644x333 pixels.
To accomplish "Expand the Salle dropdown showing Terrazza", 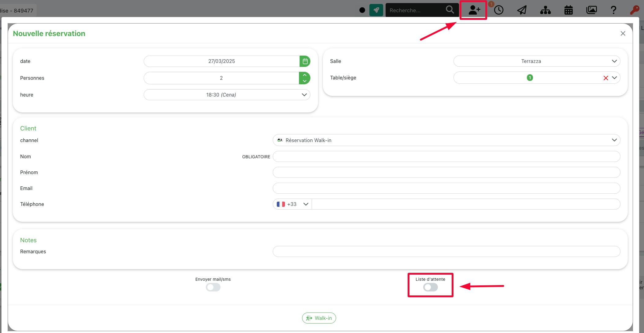I will (x=537, y=61).
